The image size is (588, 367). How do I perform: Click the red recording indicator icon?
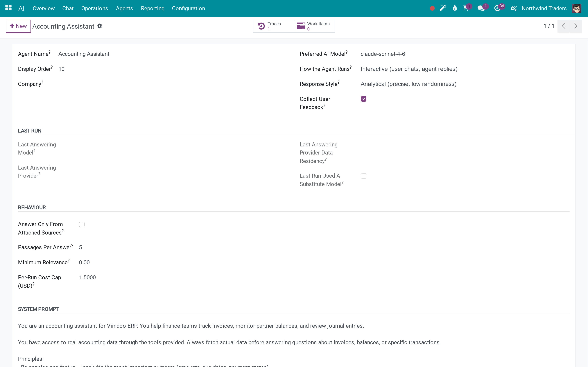[x=432, y=8]
